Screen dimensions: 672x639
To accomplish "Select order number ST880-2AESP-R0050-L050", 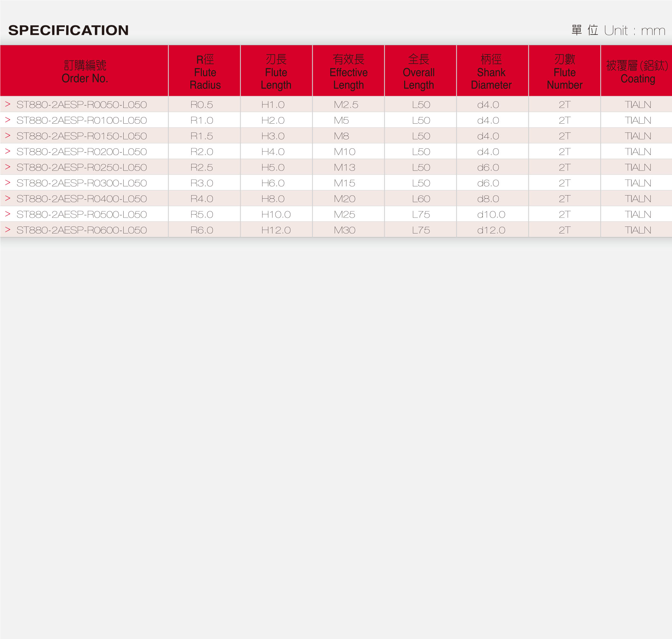I will [82, 105].
